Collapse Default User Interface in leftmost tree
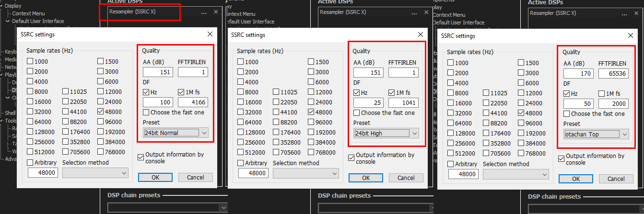Viewport: 644px width, 214px height. point(8,21)
